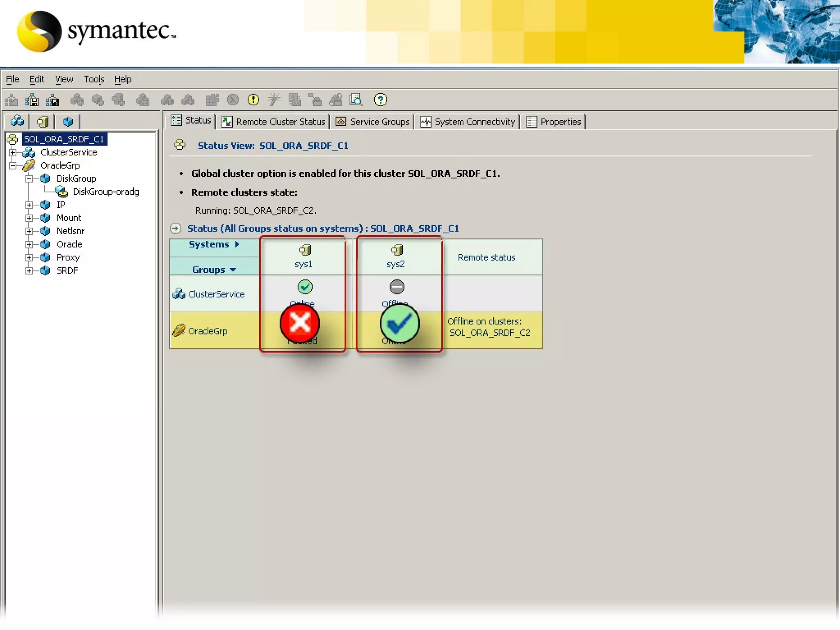Click ClusterService online check on sys1

tap(305, 287)
